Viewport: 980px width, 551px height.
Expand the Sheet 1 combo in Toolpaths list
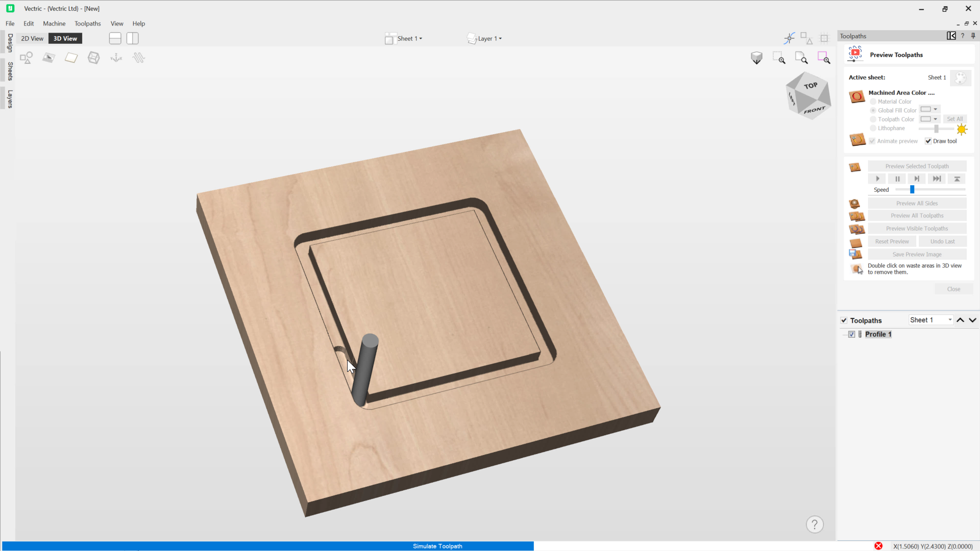click(x=950, y=320)
